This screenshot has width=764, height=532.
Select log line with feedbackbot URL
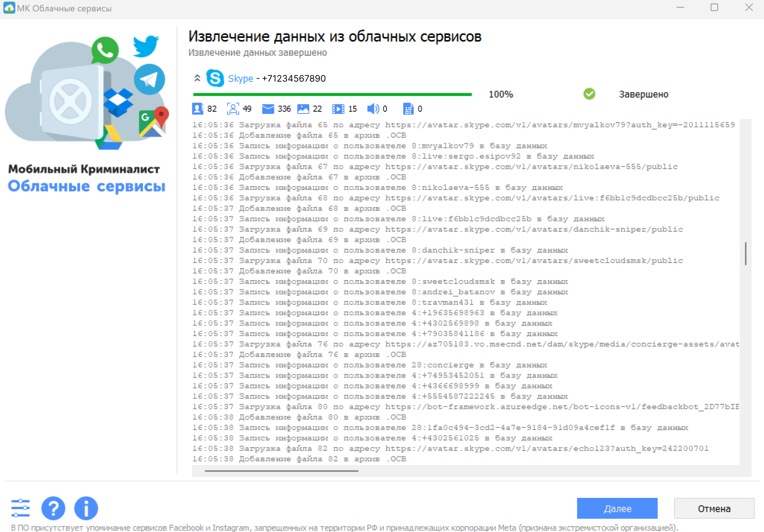click(466, 407)
